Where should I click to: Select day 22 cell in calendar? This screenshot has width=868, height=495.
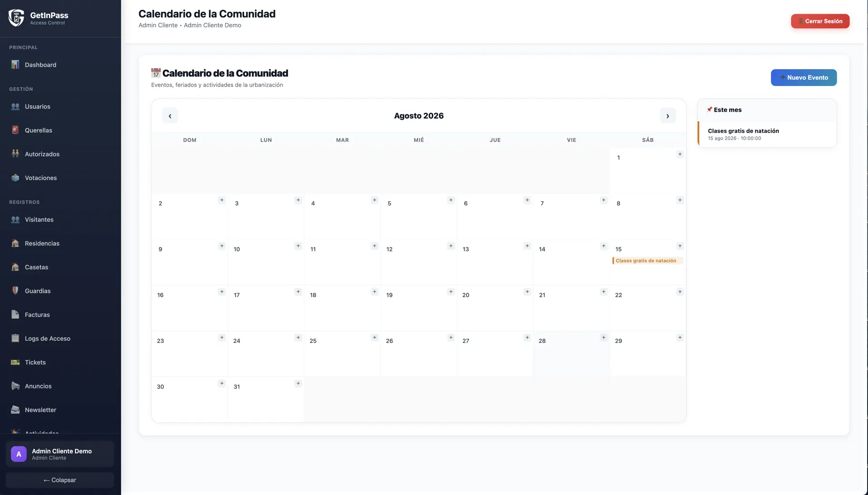click(x=647, y=308)
